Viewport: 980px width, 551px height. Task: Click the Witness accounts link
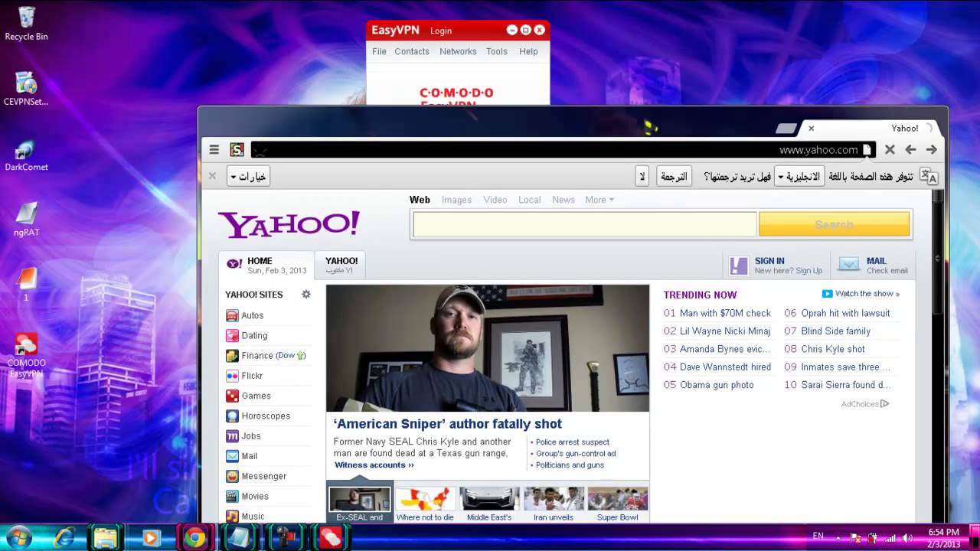pyautogui.click(x=374, y=465)
